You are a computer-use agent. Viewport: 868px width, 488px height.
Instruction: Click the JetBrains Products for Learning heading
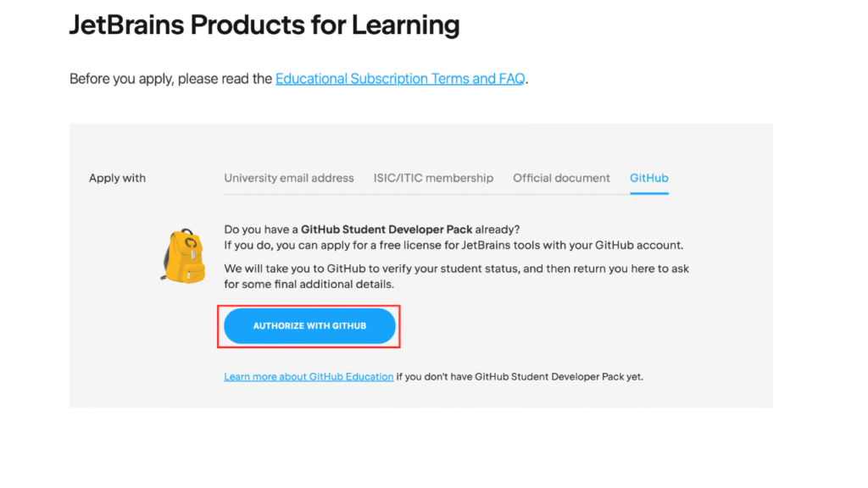264,25
